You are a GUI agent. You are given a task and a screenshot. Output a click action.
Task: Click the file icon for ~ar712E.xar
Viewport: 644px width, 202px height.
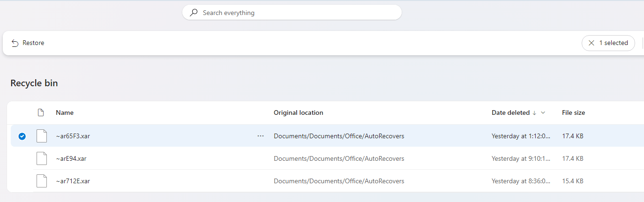pos(42,181)
